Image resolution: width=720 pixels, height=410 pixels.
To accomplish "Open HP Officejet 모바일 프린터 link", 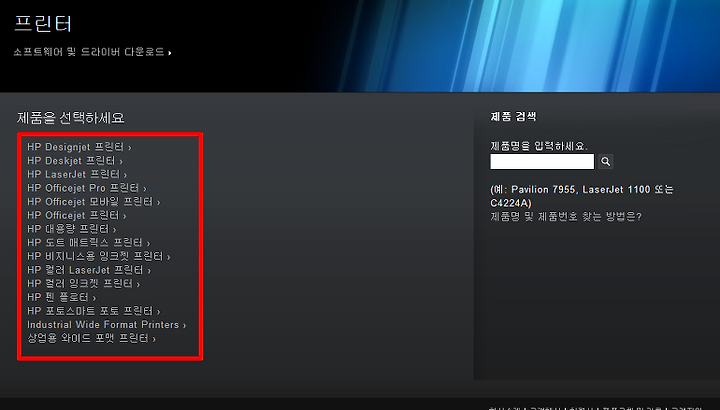I will 94,202.
